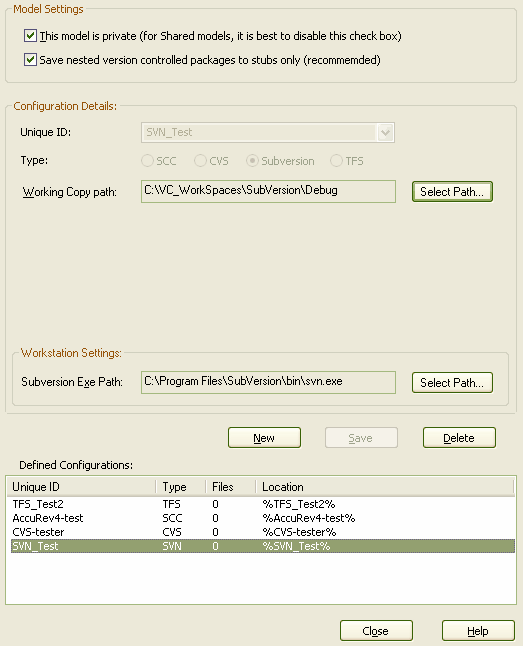The height and width of the screenshot is (646, 523).
Task: Sort list by Unique ID column header
Action: 82,487
